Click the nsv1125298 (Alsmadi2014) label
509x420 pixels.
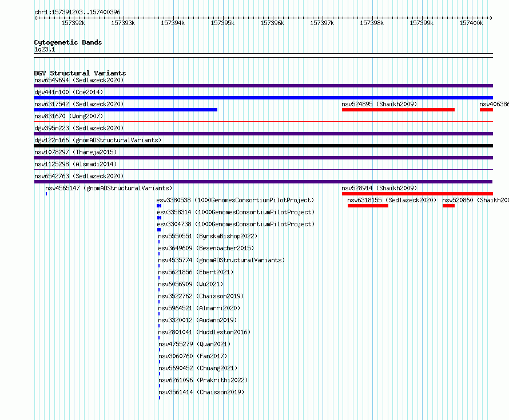[75, 164]
